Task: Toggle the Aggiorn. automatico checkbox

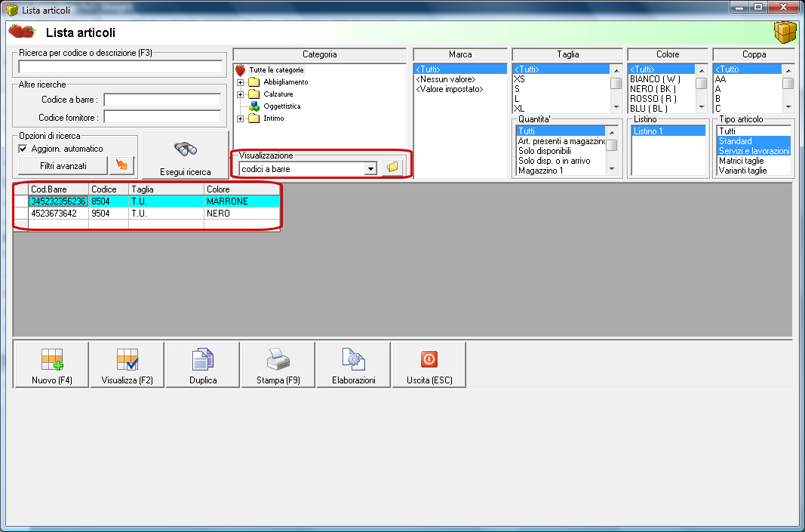Action: pos(23,149)
